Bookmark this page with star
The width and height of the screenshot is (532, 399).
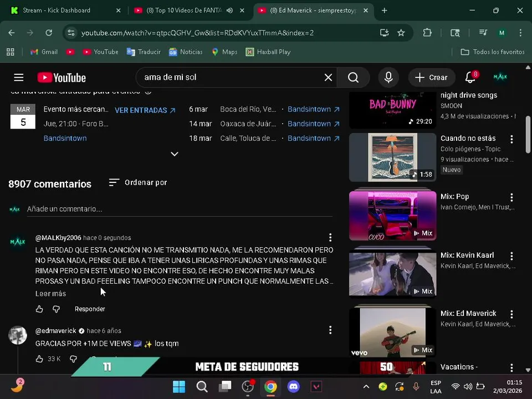pyautogui.click(x=401, y=33)
